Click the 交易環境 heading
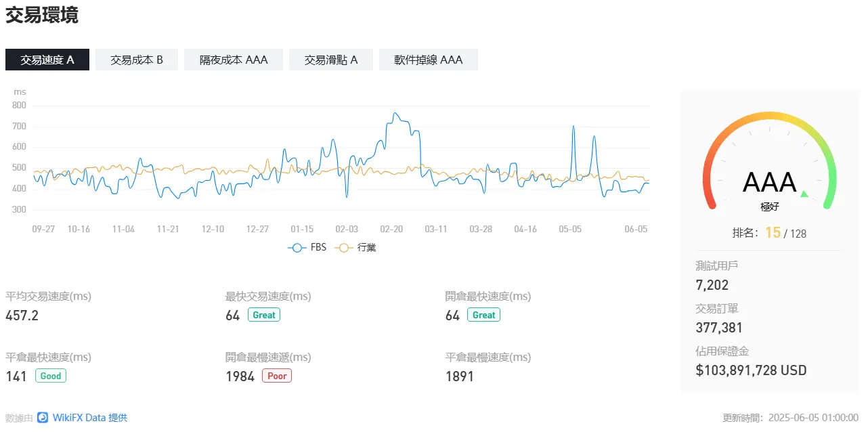 (42, 15)
